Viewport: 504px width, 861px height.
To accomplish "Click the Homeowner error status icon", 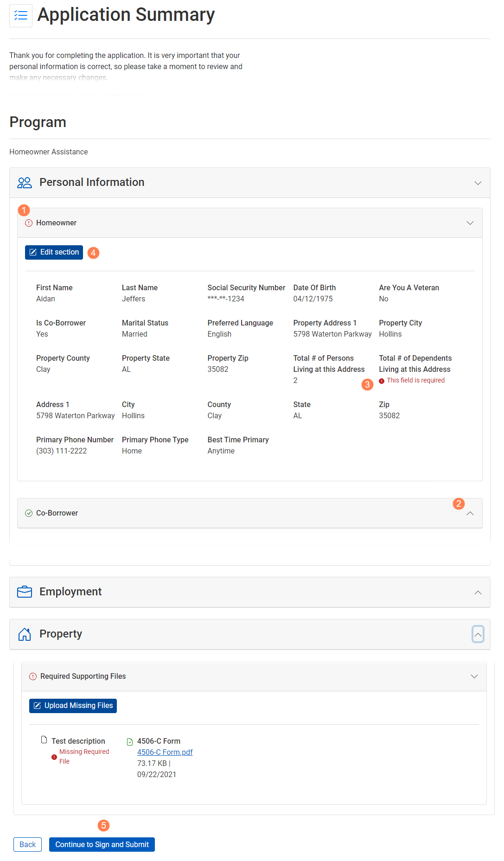I will (x=29, y=223).
